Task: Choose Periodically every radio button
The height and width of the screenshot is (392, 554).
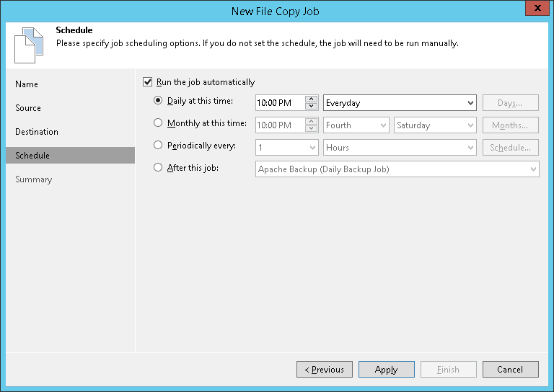Action: tap(159, 146)
